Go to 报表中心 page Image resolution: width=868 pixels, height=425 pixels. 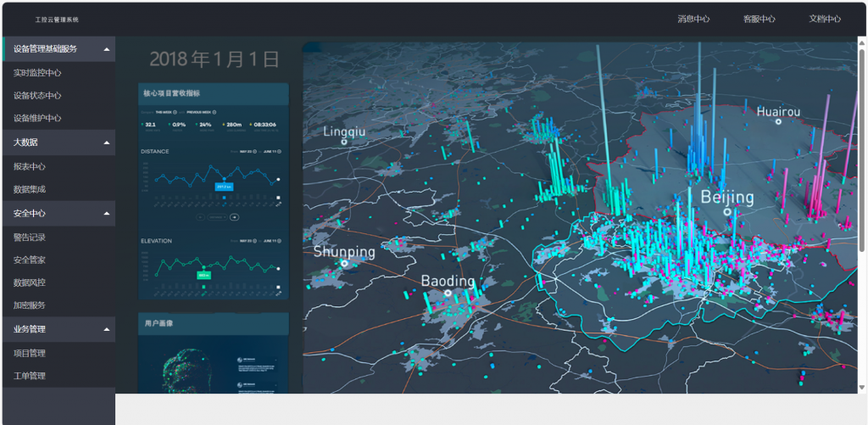[30, 167]
